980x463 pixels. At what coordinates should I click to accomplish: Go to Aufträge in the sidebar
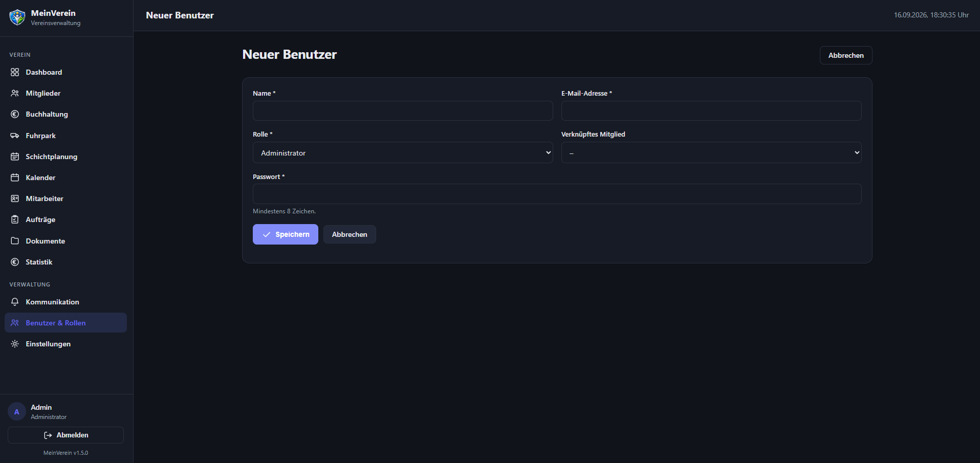pos(66,219)
